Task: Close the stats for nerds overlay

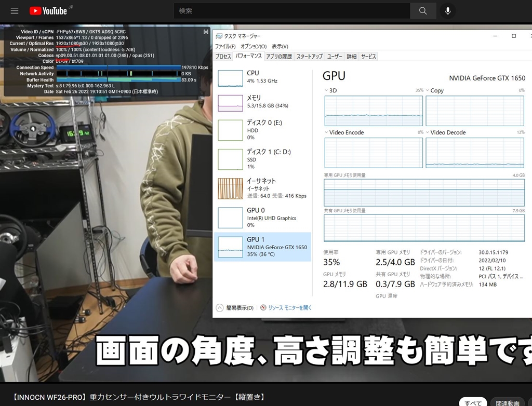Action: (206, 32)
